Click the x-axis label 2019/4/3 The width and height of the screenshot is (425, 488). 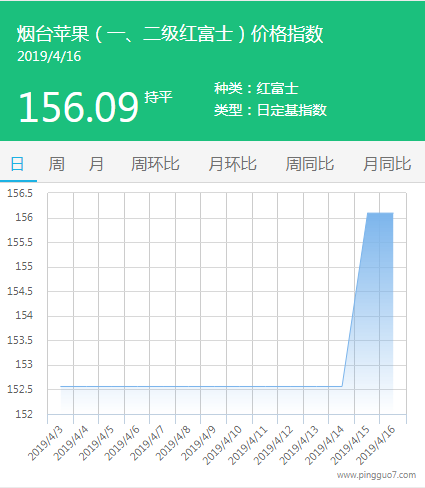click(45, 443)
